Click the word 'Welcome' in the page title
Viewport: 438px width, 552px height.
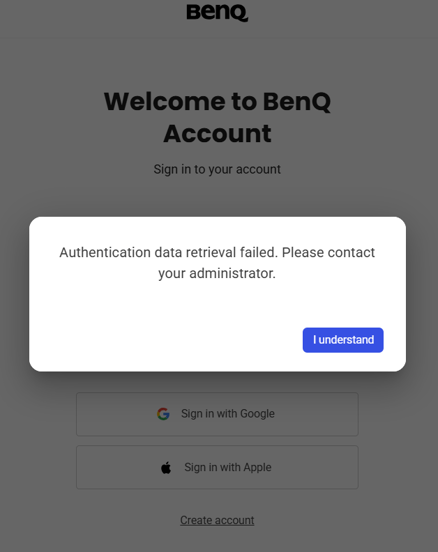click(x=164, y=101)
